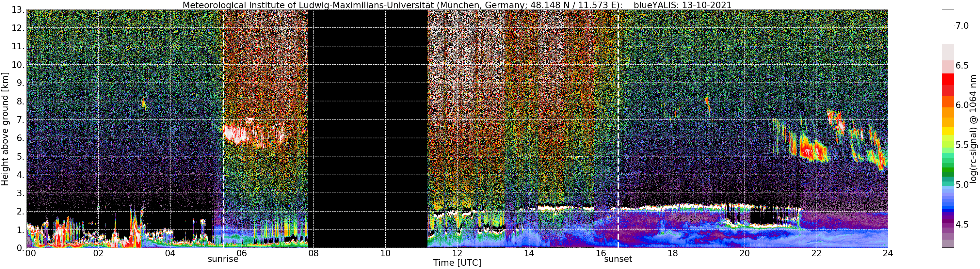Click time-axis tick label '08'
Image resolution: width=980 pixels, height=269 pixels.
[313, 253]
